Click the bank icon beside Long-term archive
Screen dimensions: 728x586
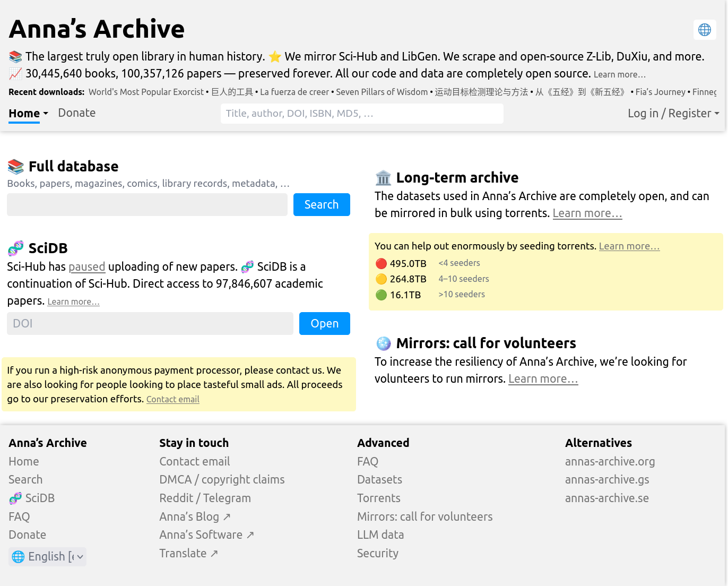[383, 178]
